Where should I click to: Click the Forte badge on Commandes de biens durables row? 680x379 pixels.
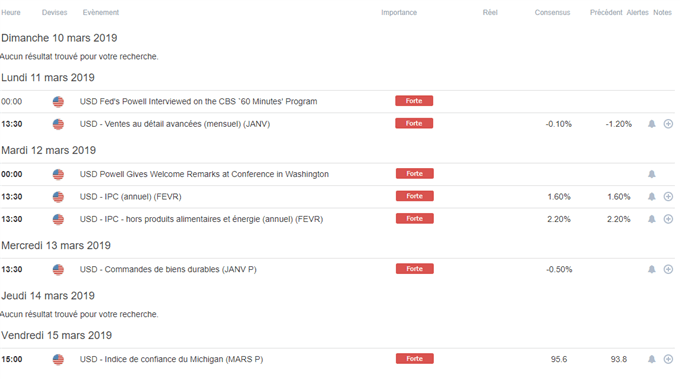[x=415, y=269]
